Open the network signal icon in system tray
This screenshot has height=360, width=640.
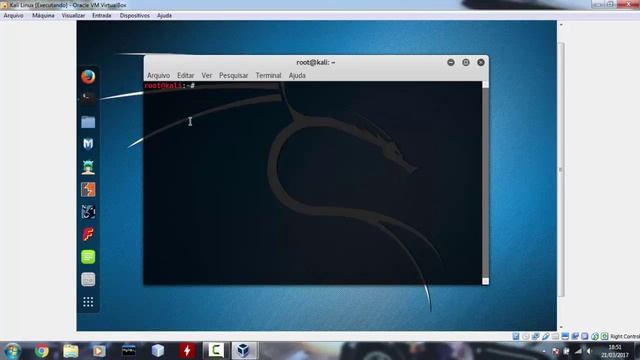(578, 351)
